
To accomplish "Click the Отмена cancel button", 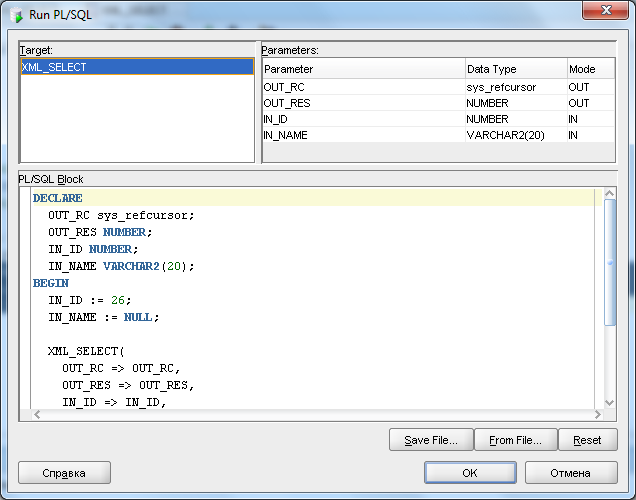I will (571, 473).
